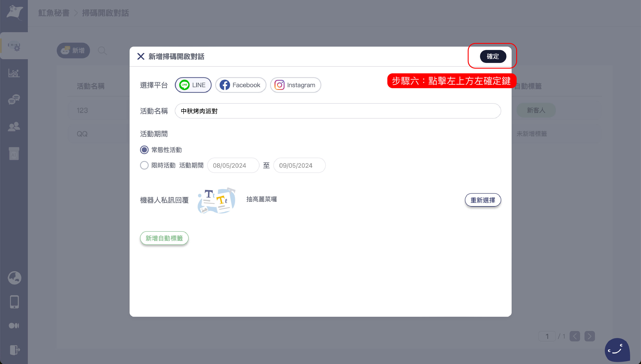
Task: Close the 新增掃碼開啟對話 dialog with X
Action: coord(141,56)
